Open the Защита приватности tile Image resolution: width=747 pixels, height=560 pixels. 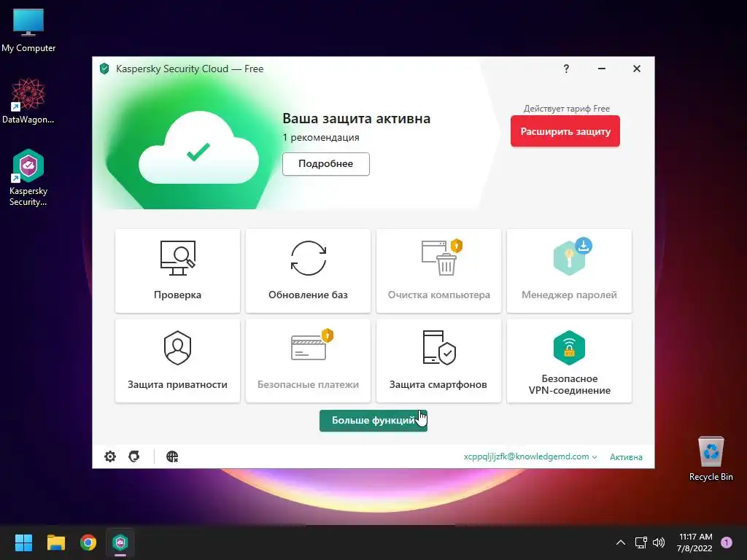(x=177, y=360)
